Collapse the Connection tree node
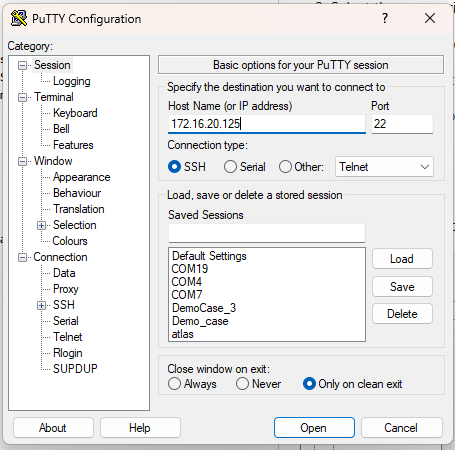 click(x=22, y=257)
